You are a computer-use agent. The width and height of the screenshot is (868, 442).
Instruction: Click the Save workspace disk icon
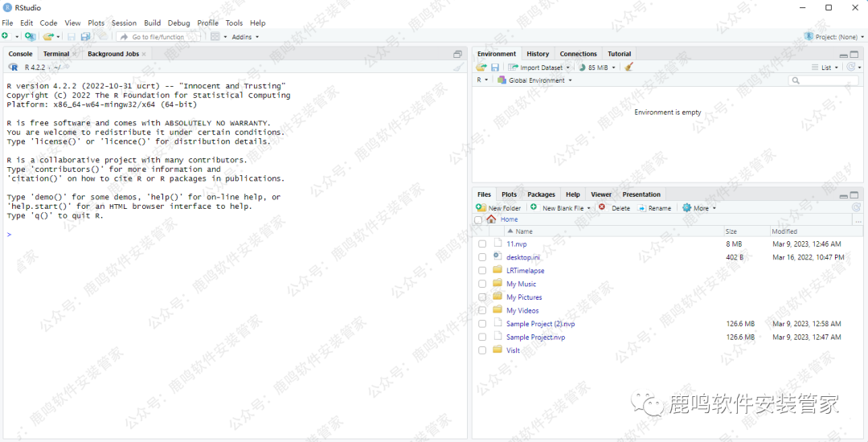tap(495, 68)
